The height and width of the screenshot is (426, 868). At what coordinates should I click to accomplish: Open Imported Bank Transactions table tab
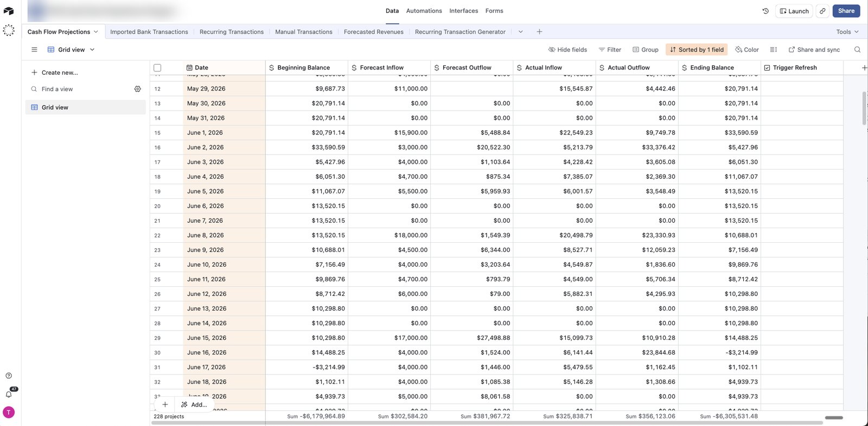149,32
